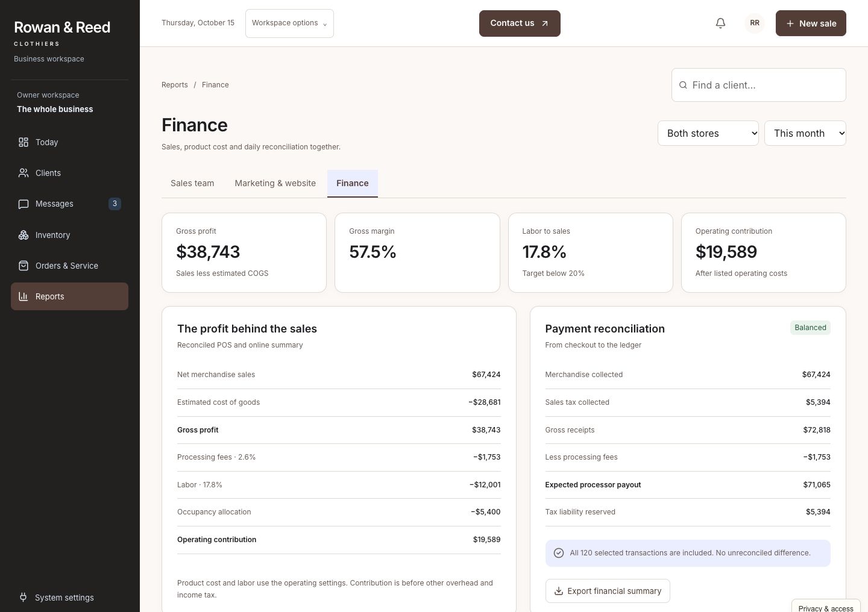Open the This month period dropdown
868x612 pixels.
[x=805, y=133]
